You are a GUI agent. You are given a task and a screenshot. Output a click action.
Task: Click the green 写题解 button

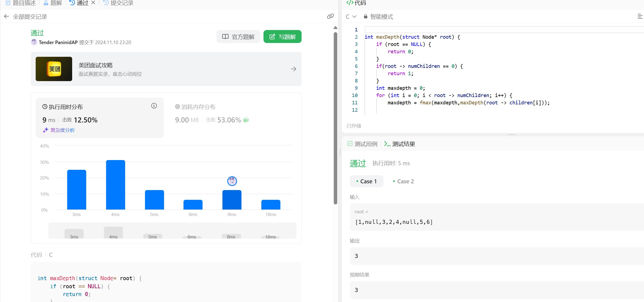pos(282,36)
